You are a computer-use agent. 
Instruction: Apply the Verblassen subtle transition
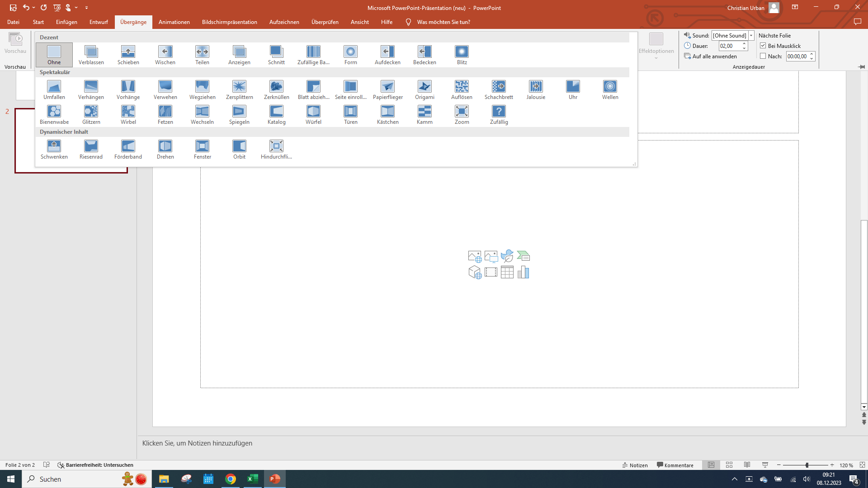pyautogui.click(x=91, y=55)
